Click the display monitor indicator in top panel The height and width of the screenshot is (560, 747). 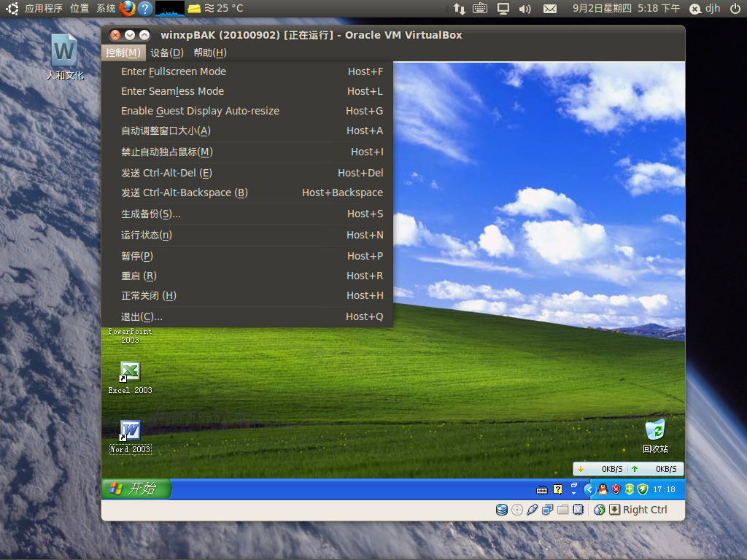pyautogui.click(x=503, y=9)
